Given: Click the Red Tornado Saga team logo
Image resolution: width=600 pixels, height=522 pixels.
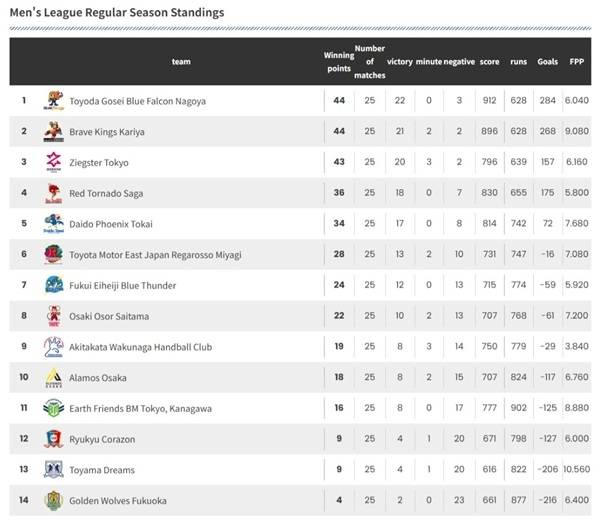Looking at the screenshot, I should tap(54, 193).
